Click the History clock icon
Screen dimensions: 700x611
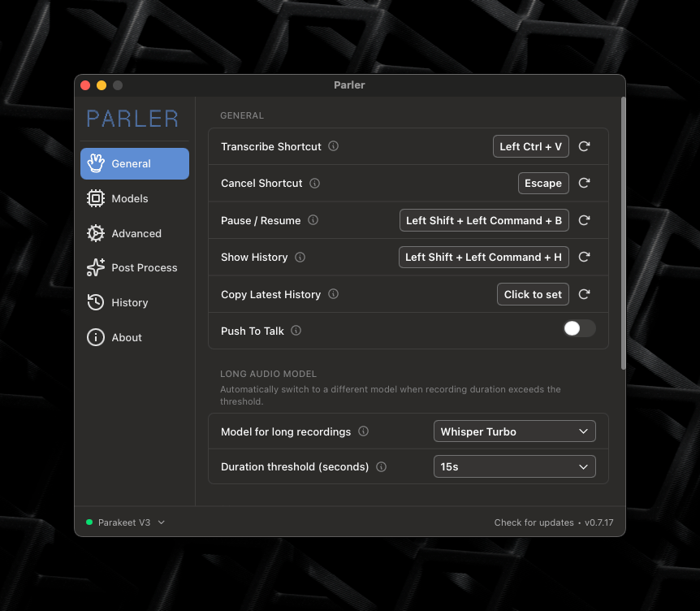tap(96, 302)
